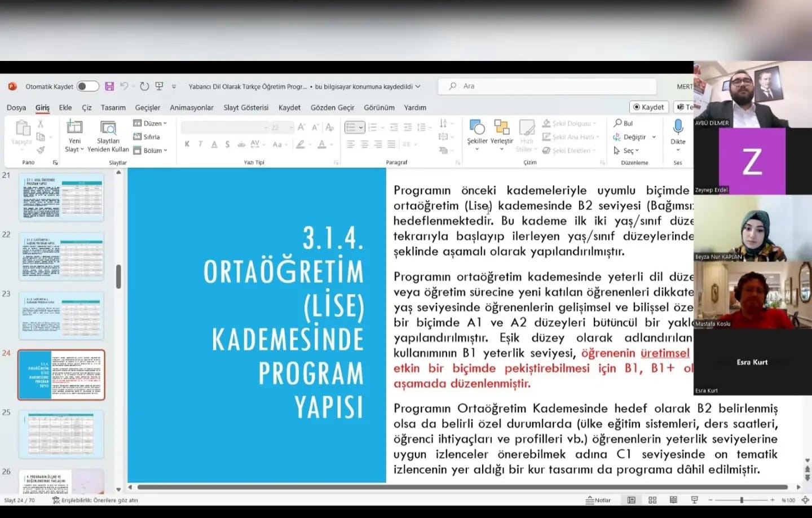
Task: Click the Kaydet record button
Action: [x=648, y=107]
